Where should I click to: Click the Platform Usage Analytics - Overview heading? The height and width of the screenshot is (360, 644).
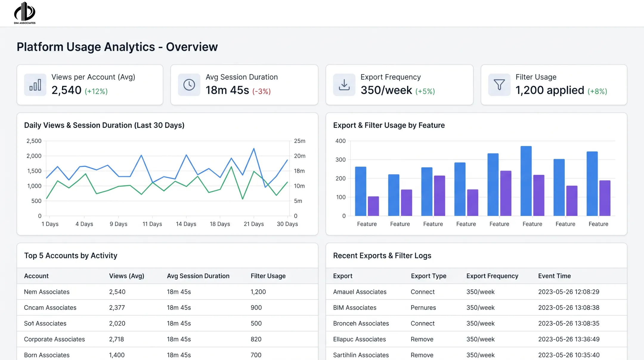tap(117, 47)
